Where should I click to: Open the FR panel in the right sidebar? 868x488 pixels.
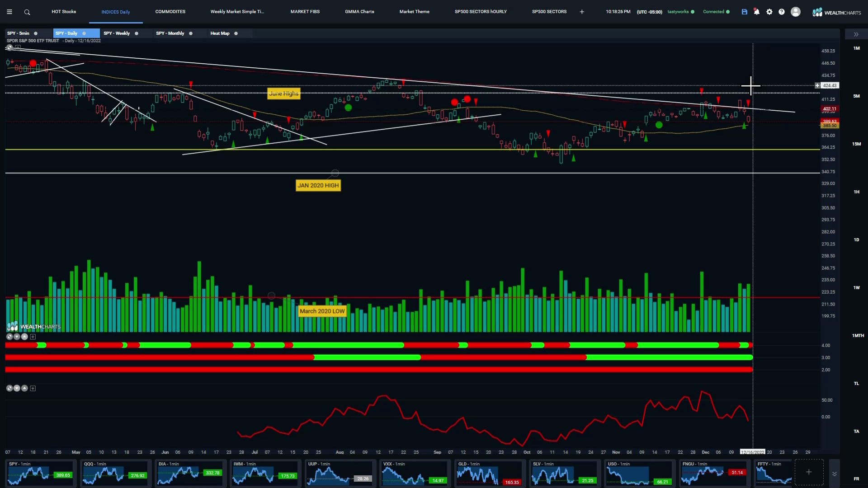coord(856,479)
